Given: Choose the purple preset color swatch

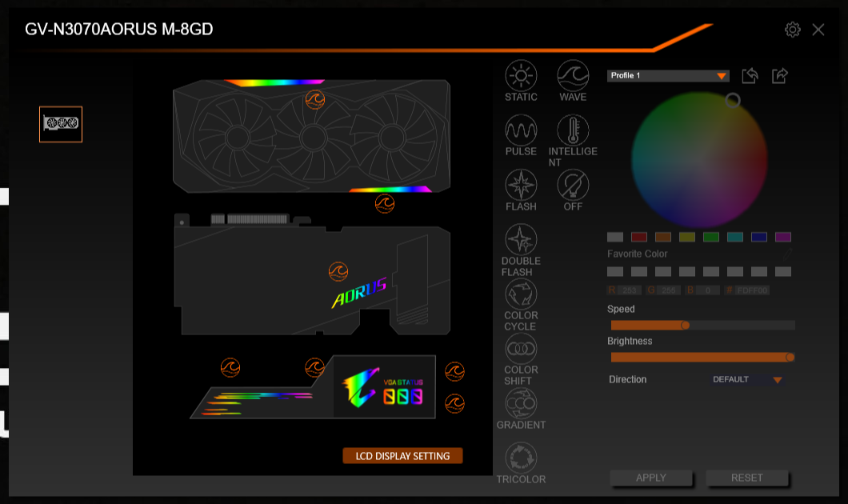Looking at the screenshot, I should point(783,237).
